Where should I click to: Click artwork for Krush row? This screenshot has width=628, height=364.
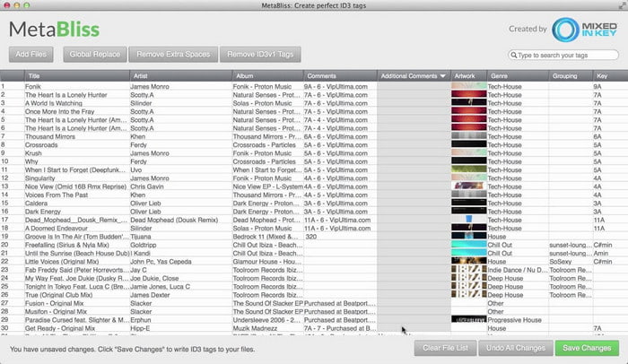coord(468,152)
